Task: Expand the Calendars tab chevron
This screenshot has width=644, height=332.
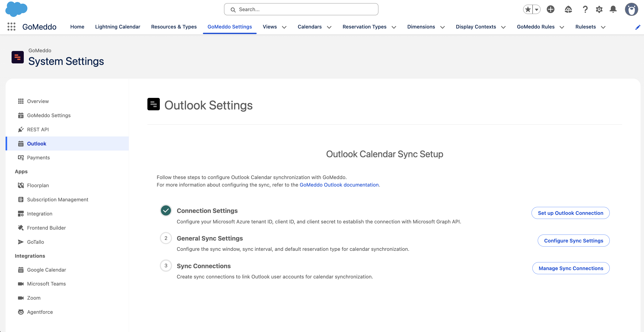Action: pos(329,27)
